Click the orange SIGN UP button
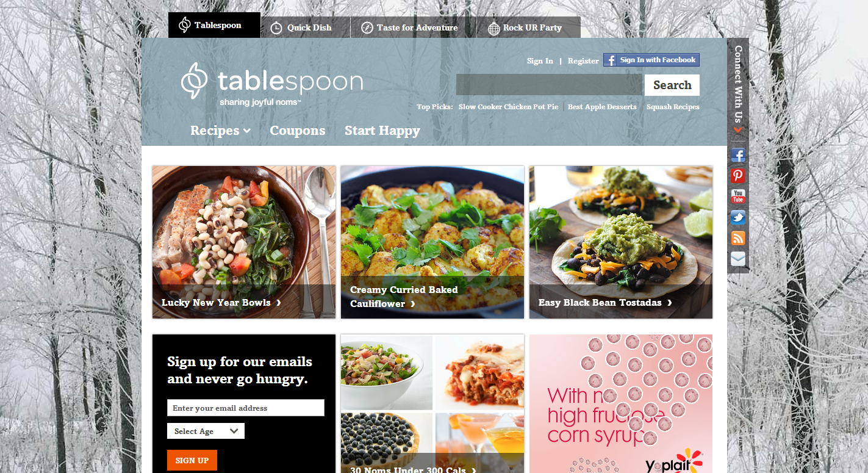 point(192,460)
